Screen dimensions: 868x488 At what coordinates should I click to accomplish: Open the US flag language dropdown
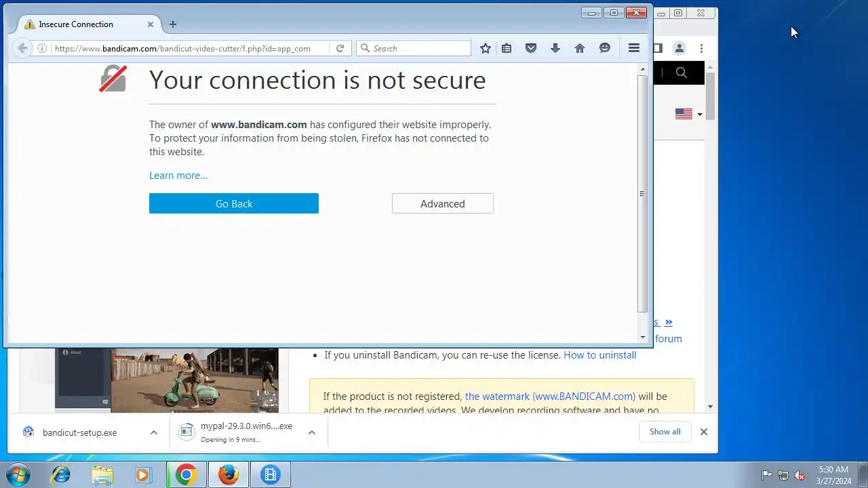pyautogui.click(x=688, y=114)
